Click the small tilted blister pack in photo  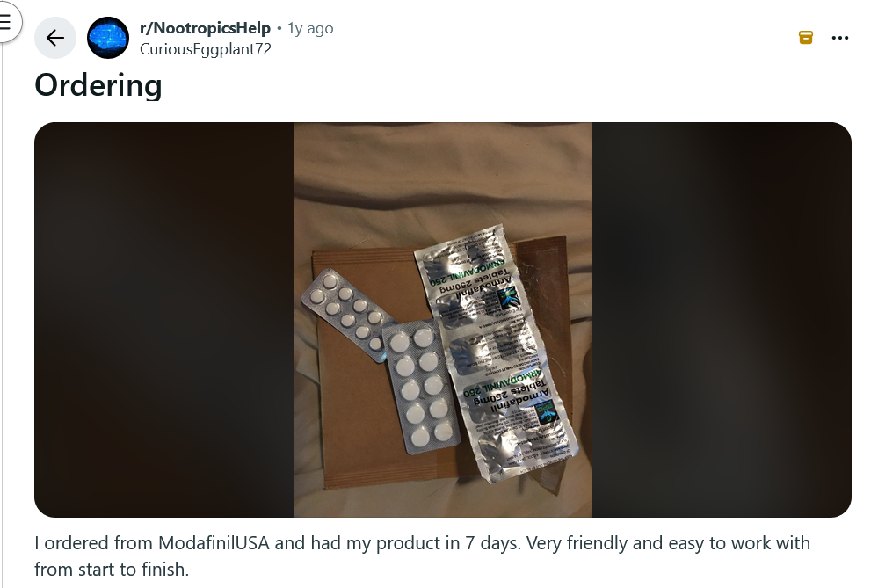tap(347, 314)
